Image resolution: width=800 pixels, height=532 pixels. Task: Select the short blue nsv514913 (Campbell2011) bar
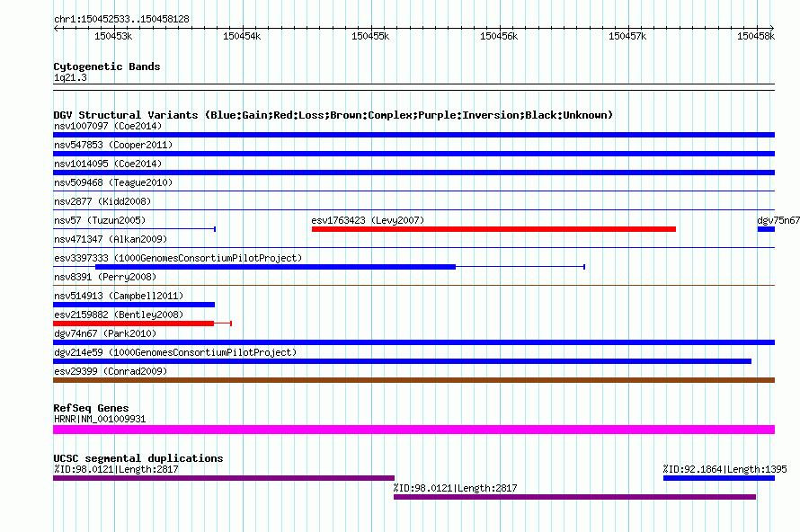(x=134, y=305)
